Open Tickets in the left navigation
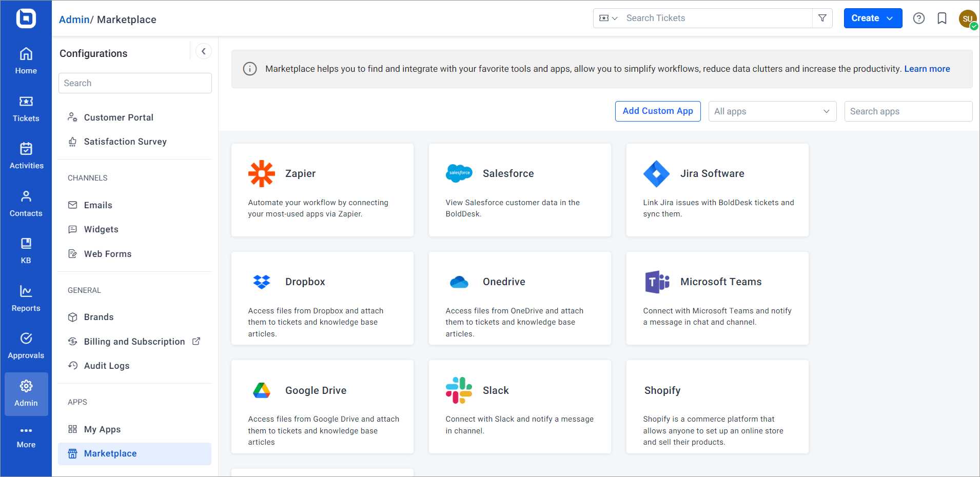Screen dimensions: 980x477 (x=26, y=109)
